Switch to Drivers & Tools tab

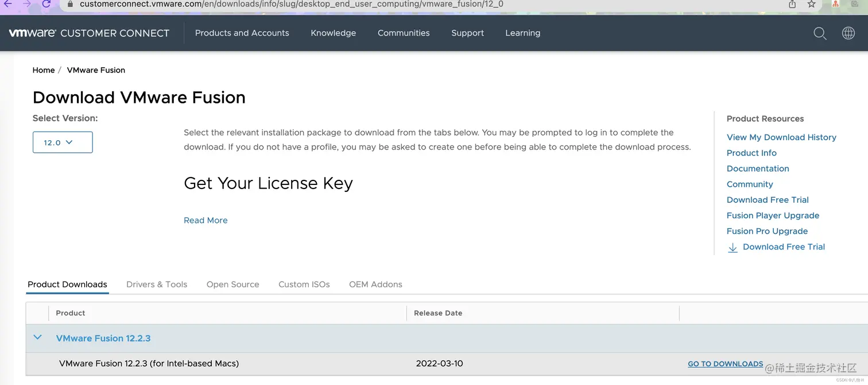pos(157,284)
